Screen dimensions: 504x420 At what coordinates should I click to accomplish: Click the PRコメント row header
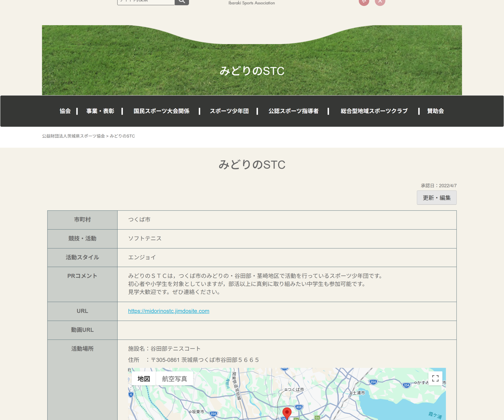pyautogui.click(x=82, y=284)
